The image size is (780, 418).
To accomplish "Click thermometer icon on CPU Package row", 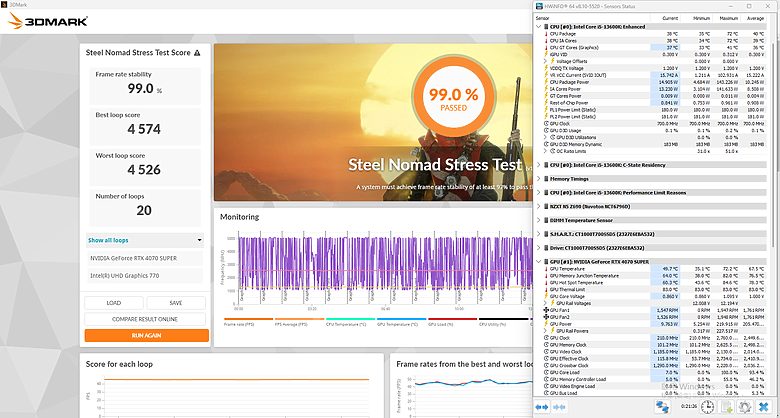I will coord(547,34).
